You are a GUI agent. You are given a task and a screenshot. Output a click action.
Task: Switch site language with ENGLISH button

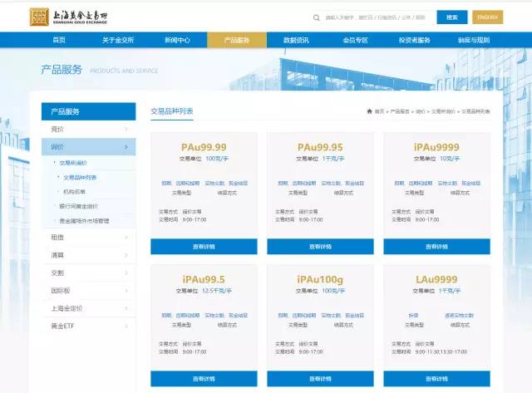click(x=488, y=17)
